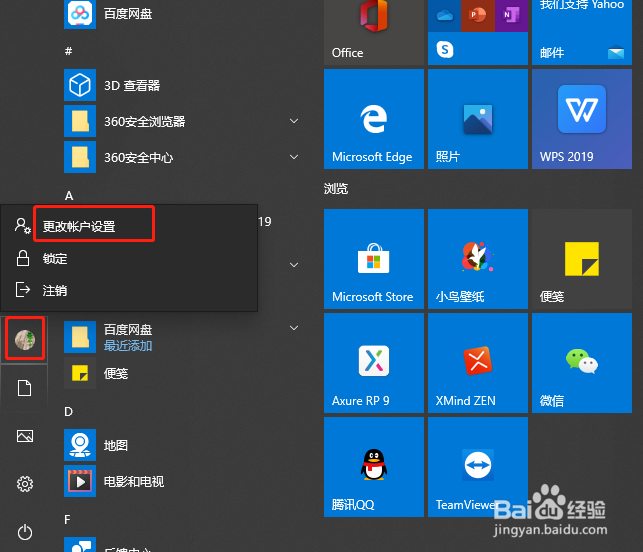Screen dimensions: 643x552
Task: Expand the 百度网盘 最近添加 folder chevron
Action: [294, 328]
